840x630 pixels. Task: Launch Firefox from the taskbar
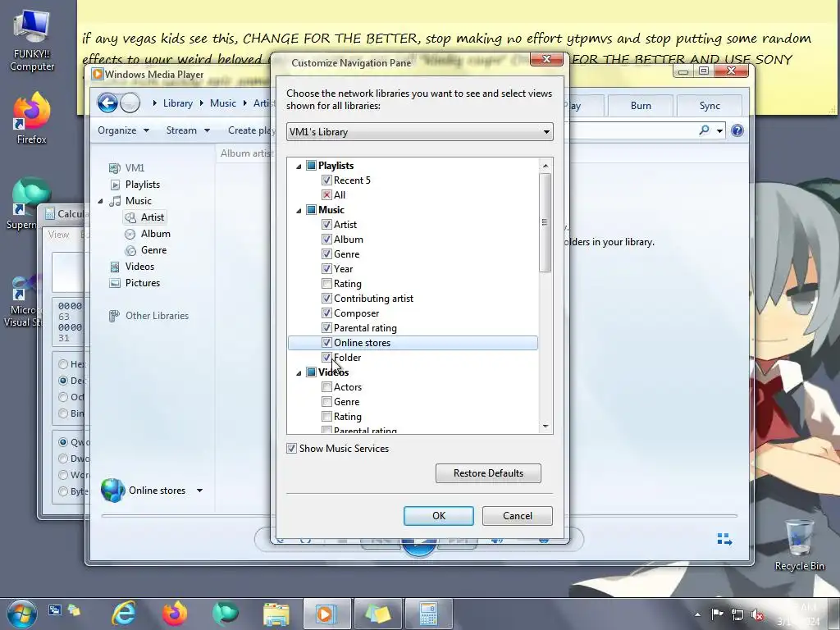click(175, 614)
